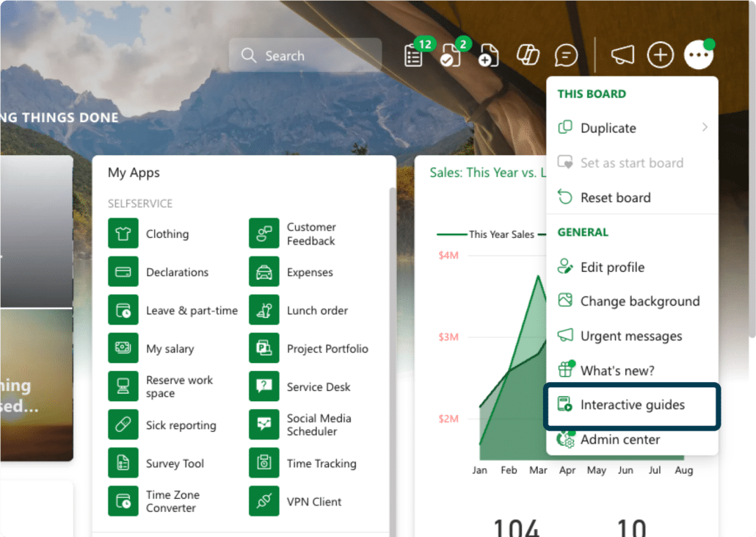Click the SELFSERVICE section label
This screenshot has height=537, width=756.
click(139, 203)
